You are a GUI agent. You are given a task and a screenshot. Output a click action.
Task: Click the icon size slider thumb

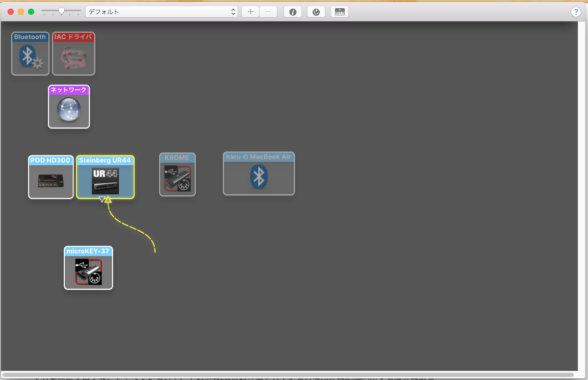[x=61, y=11]
